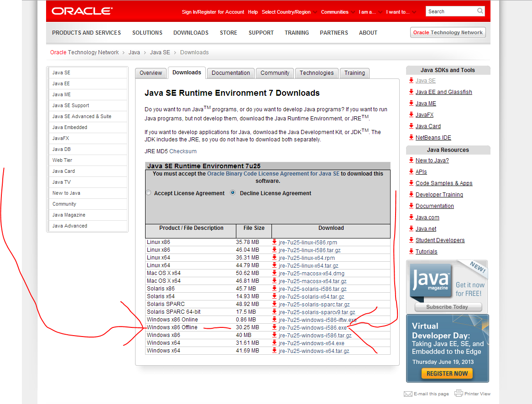Click Java SE breadcrumb link

[x=160, y=52]
